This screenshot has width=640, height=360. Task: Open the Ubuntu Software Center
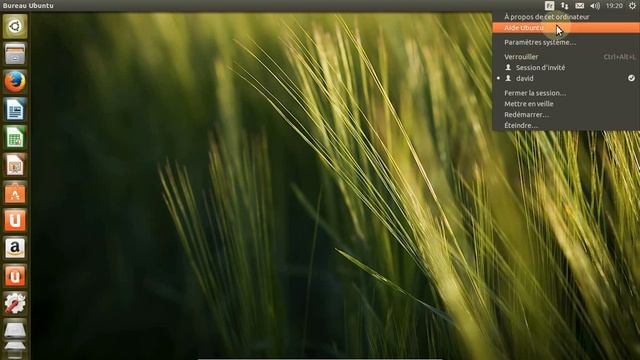15,193
